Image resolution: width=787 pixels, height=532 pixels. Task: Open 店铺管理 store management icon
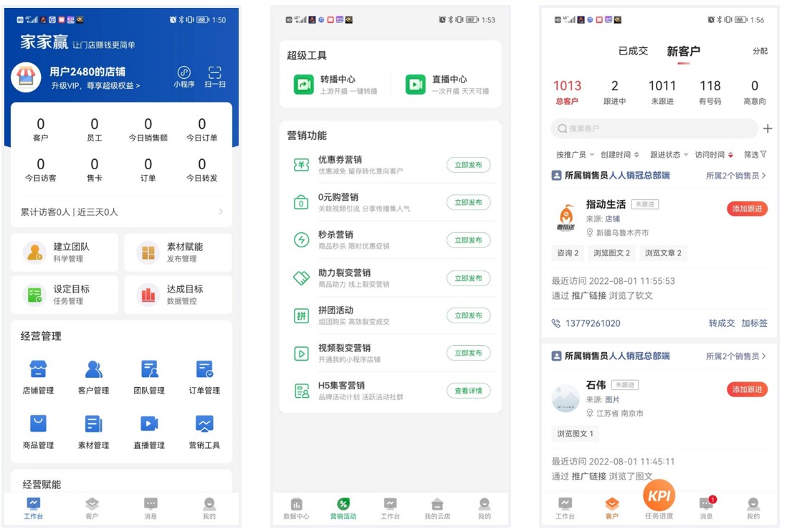tap(38, 377)
